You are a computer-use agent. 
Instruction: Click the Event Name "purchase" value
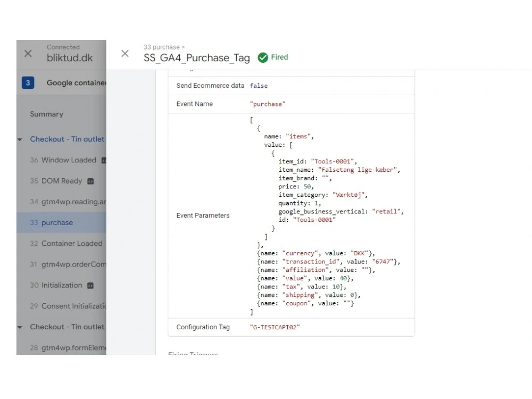268,104
